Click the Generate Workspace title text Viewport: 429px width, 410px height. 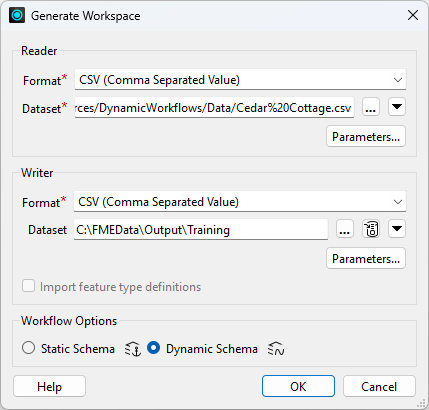click(x=86, y=16)
